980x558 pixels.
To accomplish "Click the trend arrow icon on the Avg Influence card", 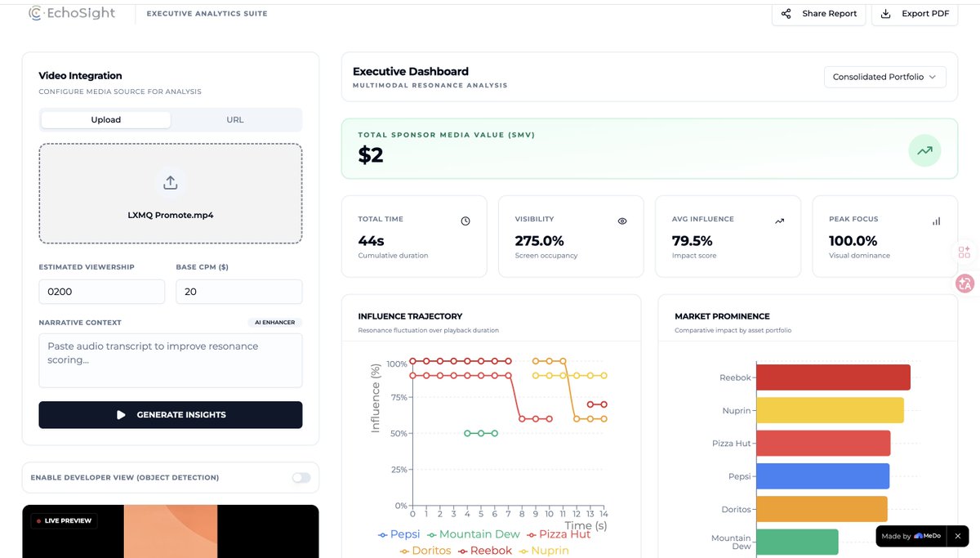I will (779, 221).
